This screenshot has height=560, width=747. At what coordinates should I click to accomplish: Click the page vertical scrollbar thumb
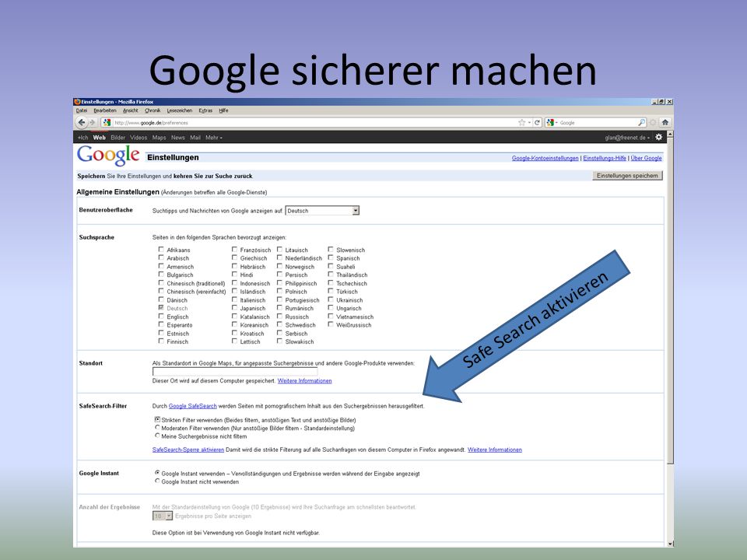[670, 302]
